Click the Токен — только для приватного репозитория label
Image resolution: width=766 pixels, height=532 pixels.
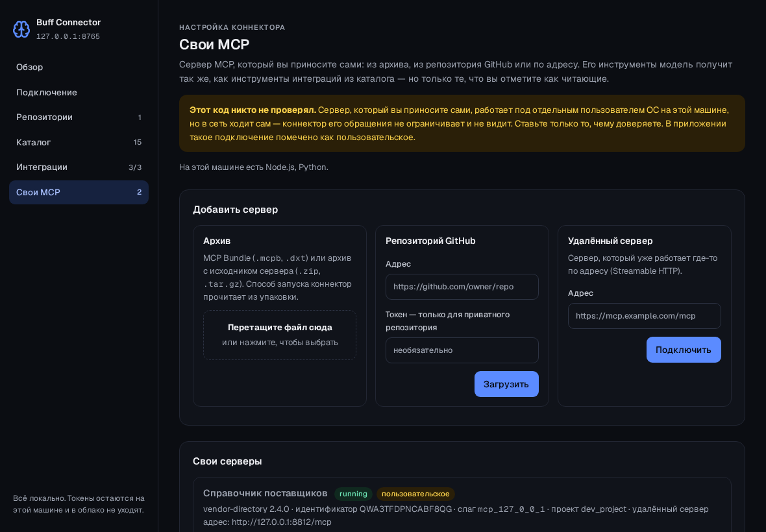(x=447, y=320)
